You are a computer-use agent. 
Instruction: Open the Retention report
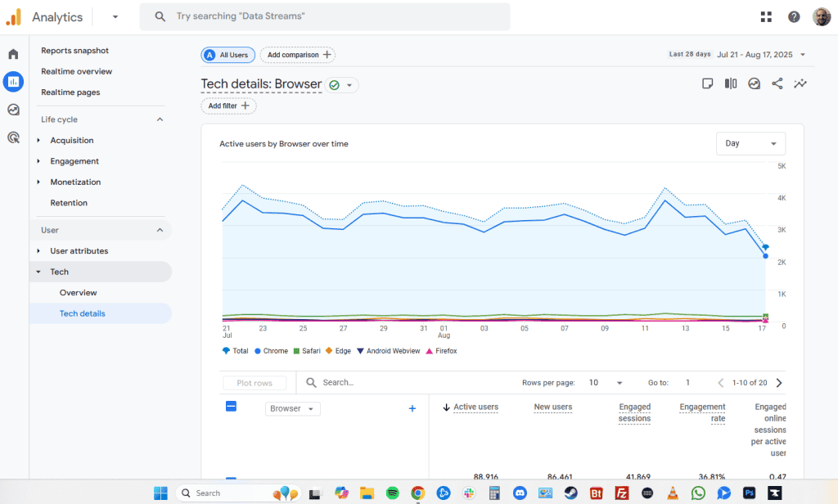pyautogui.click(x=69, y=203)
